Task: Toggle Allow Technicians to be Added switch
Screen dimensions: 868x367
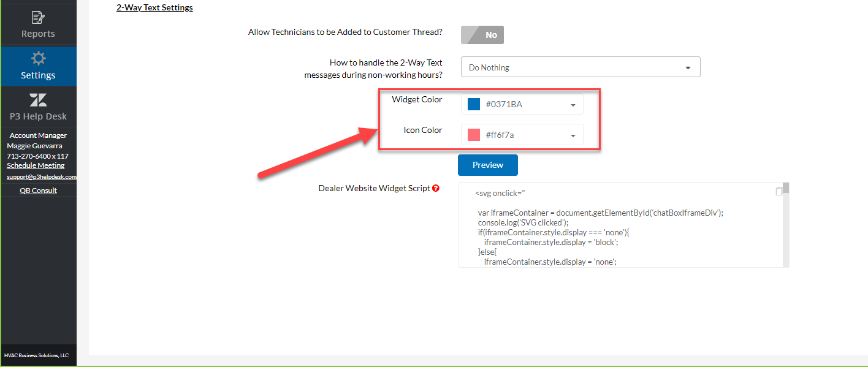Action: point(482,35)
